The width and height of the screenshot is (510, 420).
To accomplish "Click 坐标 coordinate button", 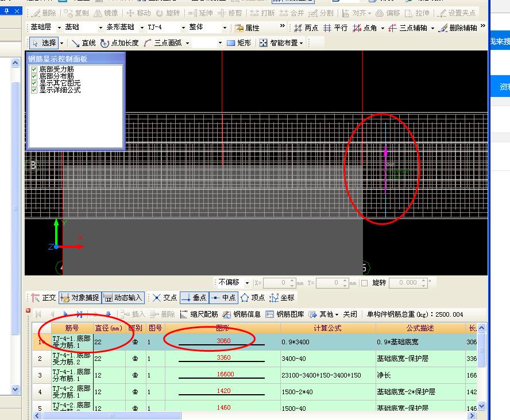I will (x=281, y=298).
